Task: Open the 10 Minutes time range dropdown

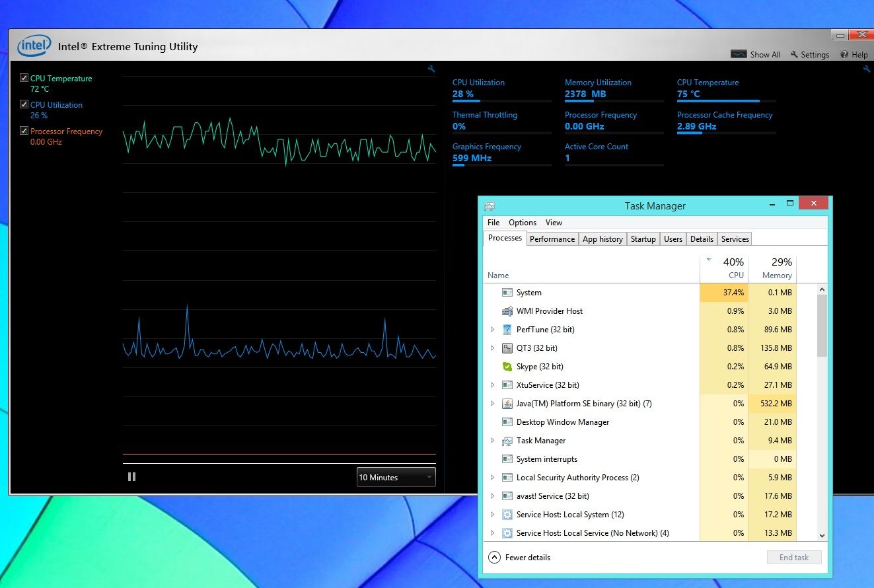Action: tap(396, 477)
